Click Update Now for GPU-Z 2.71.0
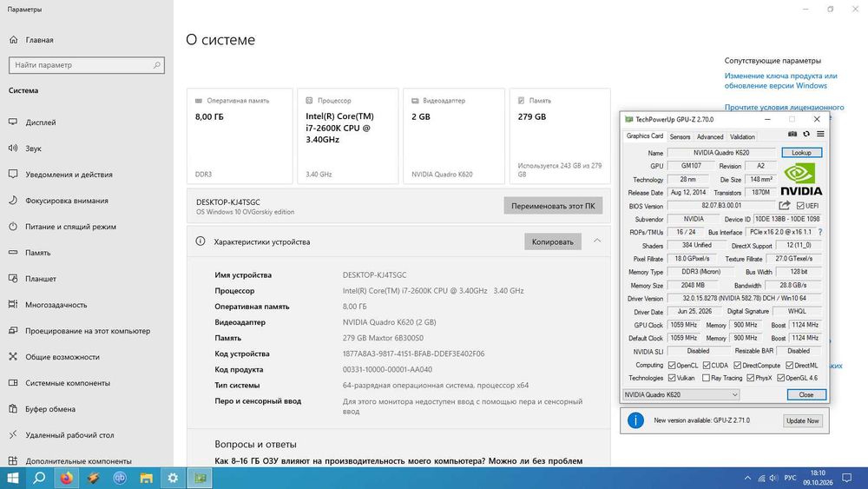The image size is (868, 489). pyautogui.click(x=802, y=421)
